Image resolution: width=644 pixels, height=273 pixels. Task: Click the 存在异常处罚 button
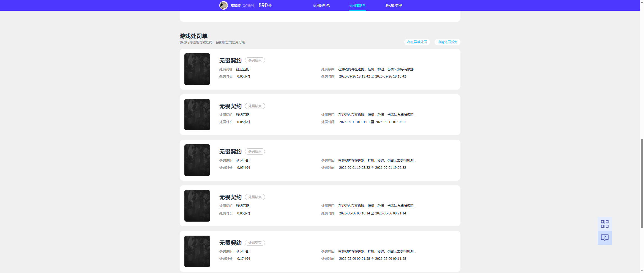click(417, 42)
